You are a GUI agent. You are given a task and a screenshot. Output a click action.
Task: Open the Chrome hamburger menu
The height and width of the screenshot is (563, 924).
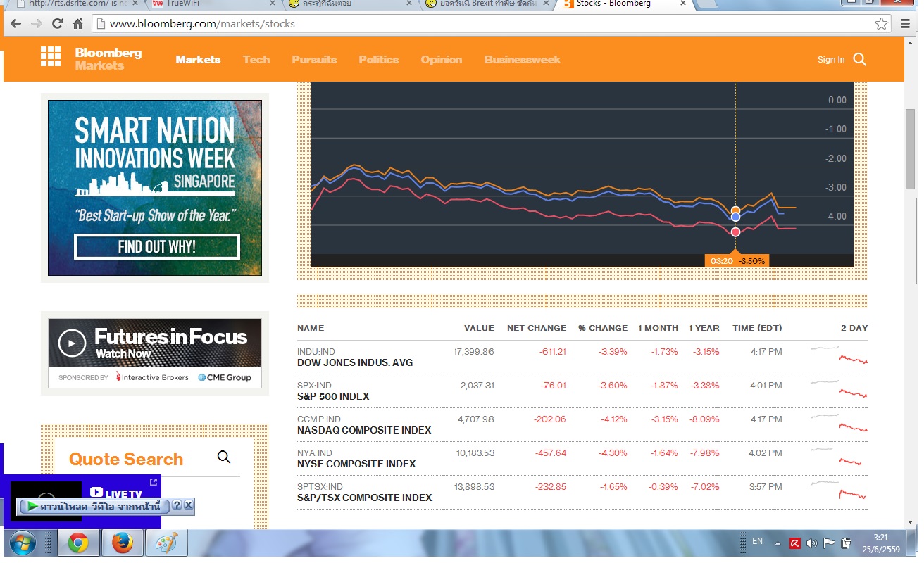906,24
